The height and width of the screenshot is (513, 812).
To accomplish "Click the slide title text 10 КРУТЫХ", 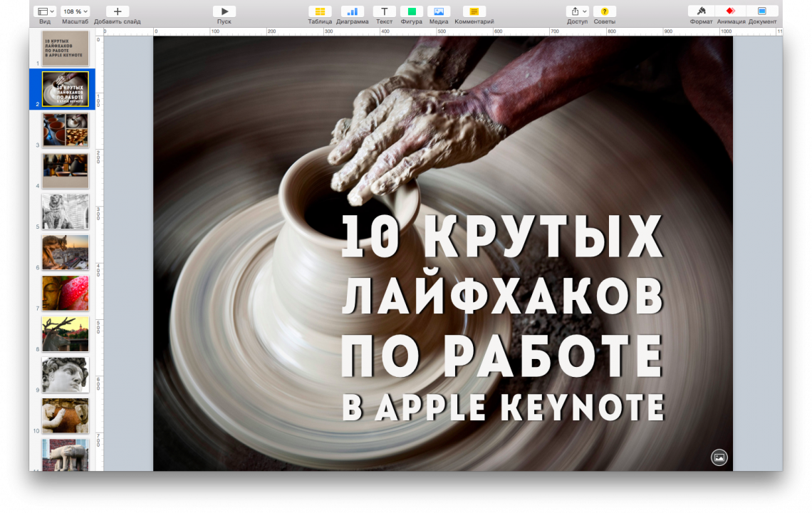I will coord(502,237).
